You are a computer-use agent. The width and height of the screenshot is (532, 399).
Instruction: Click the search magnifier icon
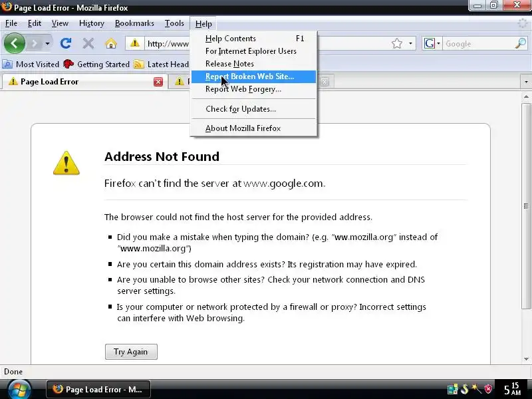pos(521,43)
